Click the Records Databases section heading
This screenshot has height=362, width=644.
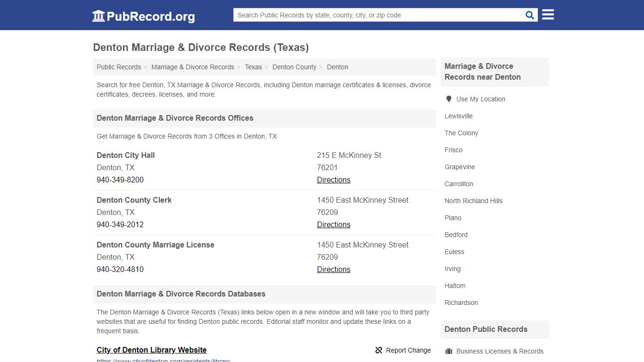point(181,294)
